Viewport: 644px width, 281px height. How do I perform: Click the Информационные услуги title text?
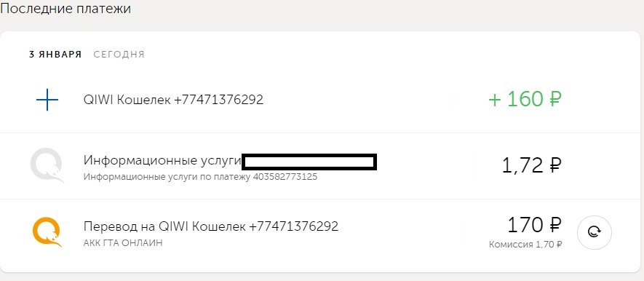pos(162,161)
